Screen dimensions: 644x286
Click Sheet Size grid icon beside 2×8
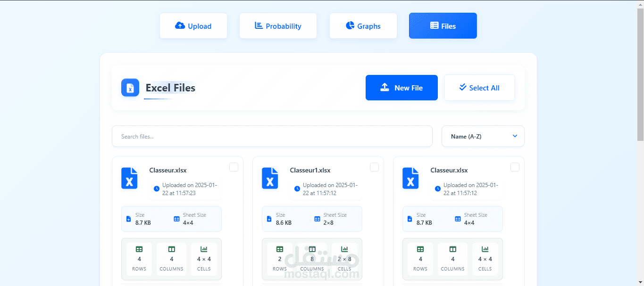click(317, 219)
